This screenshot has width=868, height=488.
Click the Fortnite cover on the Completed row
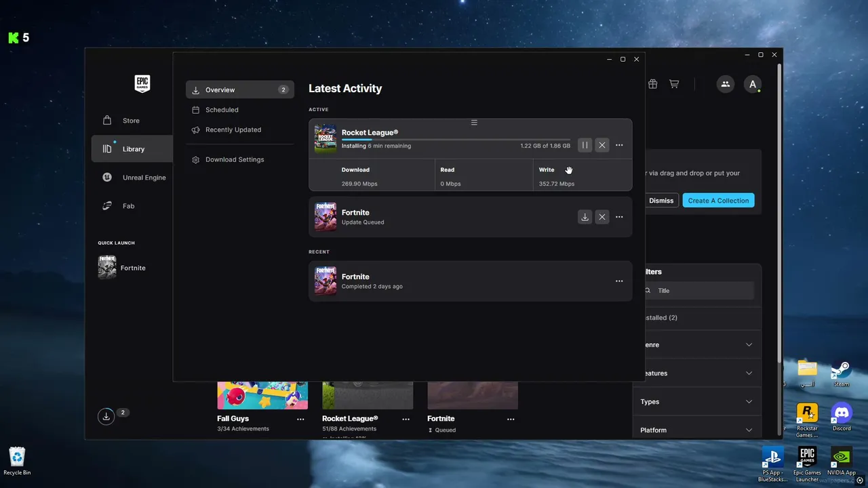tap(325, 281)
